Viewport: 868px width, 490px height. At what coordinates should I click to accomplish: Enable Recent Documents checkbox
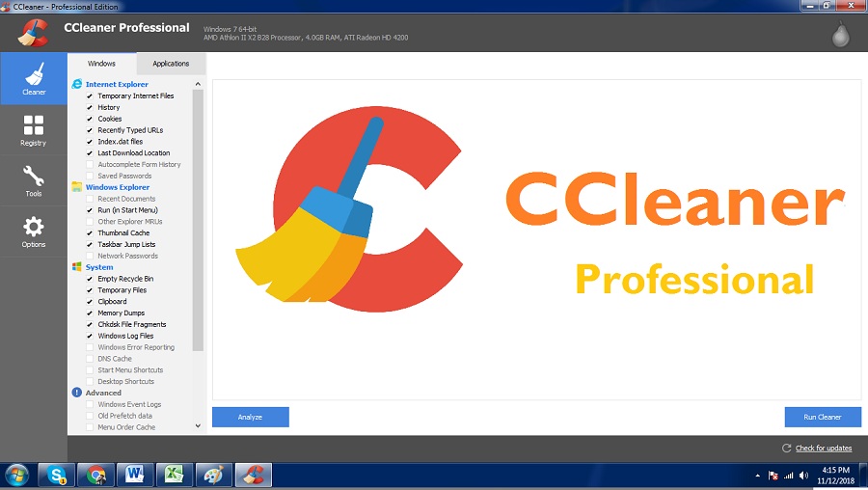(x=90, y=199)
